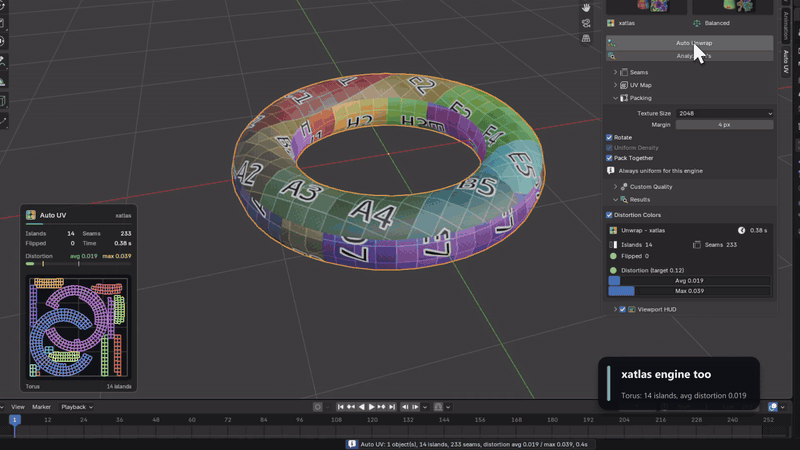This screenshot has width=800, height=450.
Task: Open the timeline sync dropdown arrow
Action: pos(448,407)
